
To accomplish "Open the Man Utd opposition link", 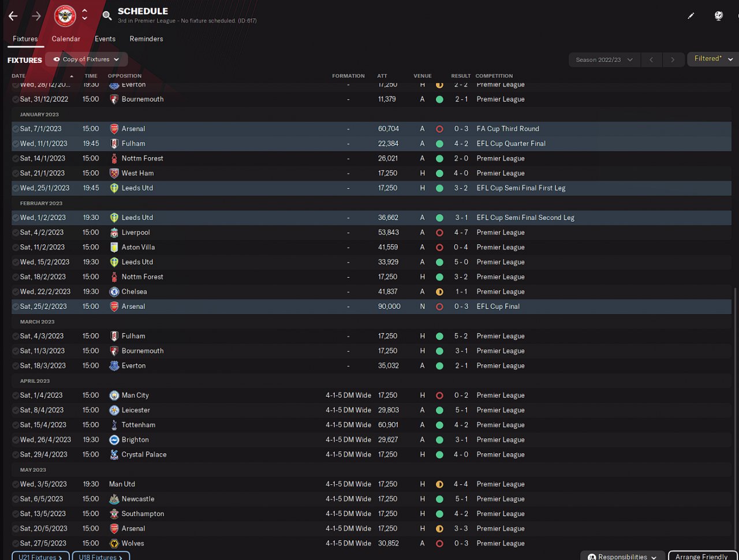I will pos(122,484).
